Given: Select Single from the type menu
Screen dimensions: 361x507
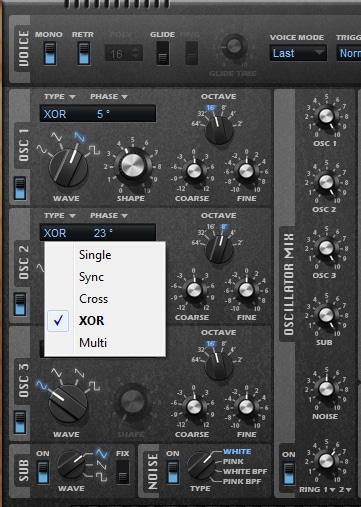Looking at the screenshot, I should click(x=105, y=255).
